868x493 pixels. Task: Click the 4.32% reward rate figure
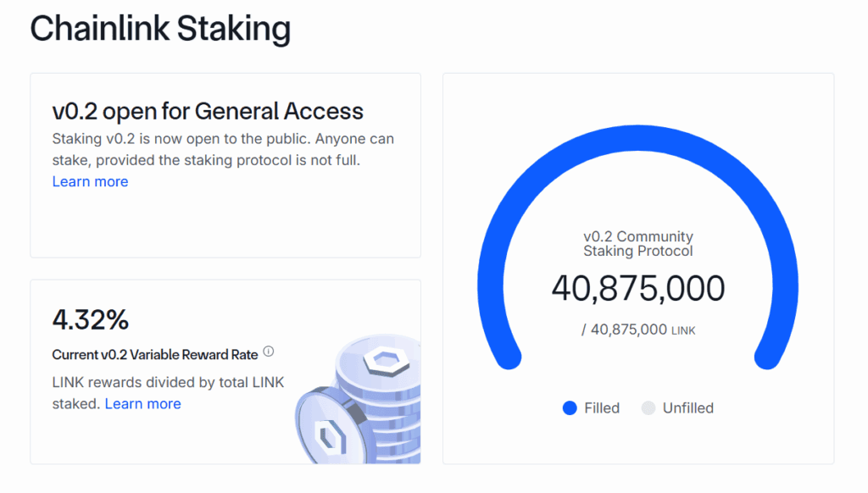coord(92,319)
